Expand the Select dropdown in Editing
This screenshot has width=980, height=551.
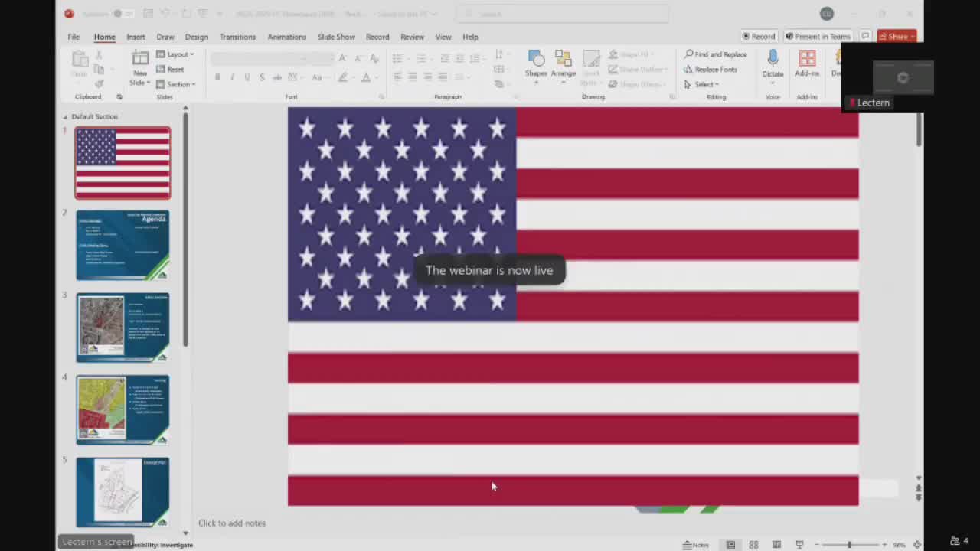tap(701, 84)
